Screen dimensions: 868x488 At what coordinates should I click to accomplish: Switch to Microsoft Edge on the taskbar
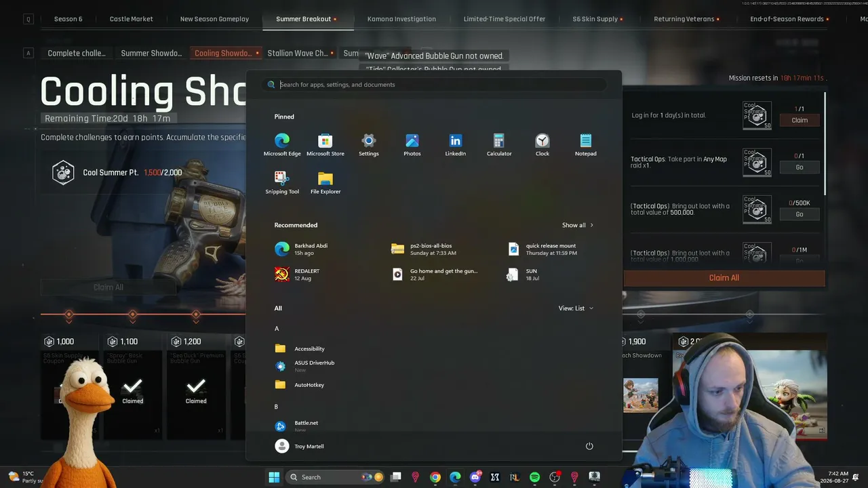click(455, 477)
